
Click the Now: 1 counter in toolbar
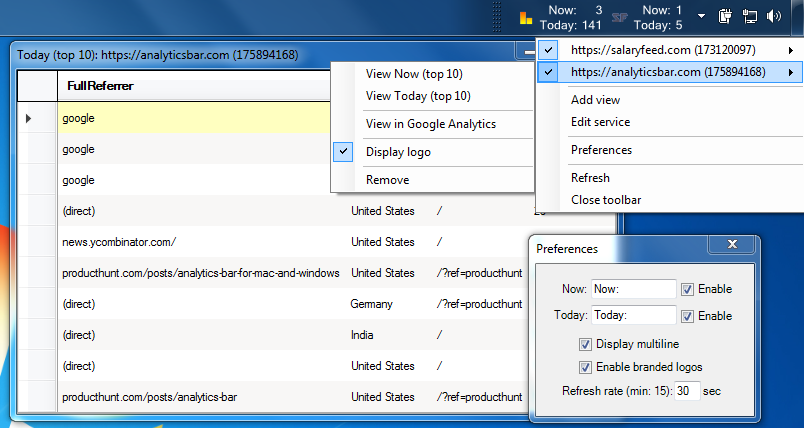[662, 10]
